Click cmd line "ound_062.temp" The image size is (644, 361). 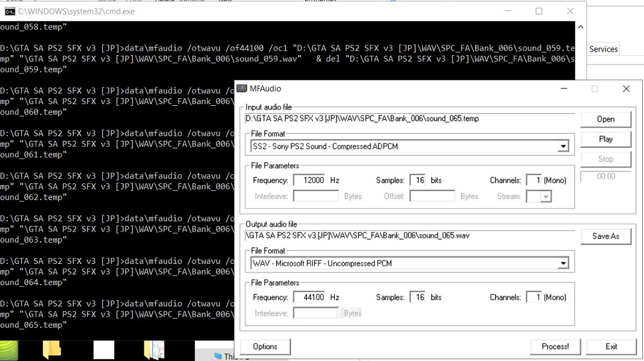[x=34, y=197]
